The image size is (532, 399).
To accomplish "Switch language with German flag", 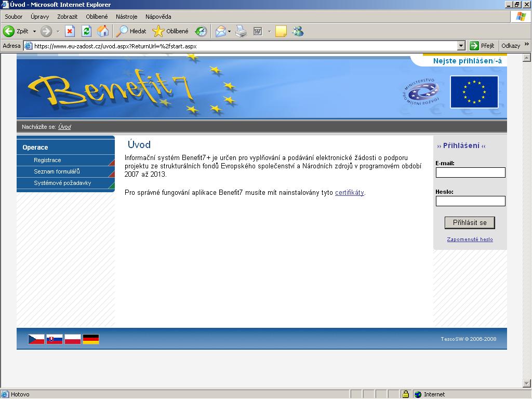I will click(91, 339).
